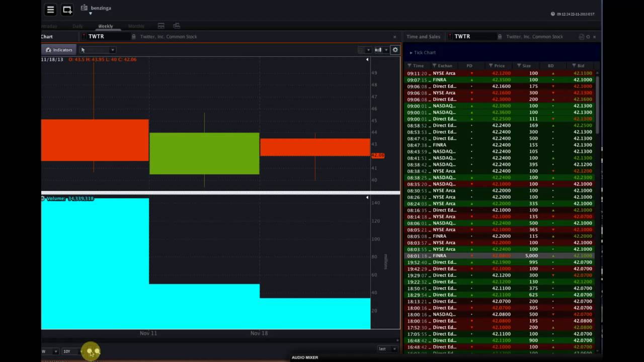This screenshot has height=362, width=644.
Task: Open chart settings gear
Action: point(395,50)
